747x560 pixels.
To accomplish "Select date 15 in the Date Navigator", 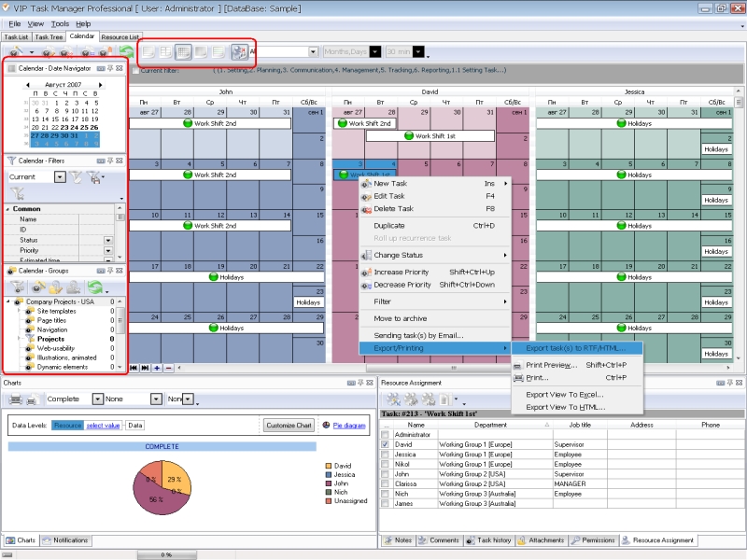I will [x=55, y=119].
